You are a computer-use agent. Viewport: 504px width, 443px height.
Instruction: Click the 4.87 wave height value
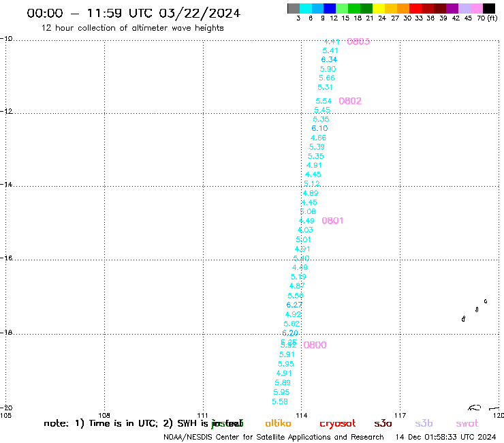(x=297, y=286)
